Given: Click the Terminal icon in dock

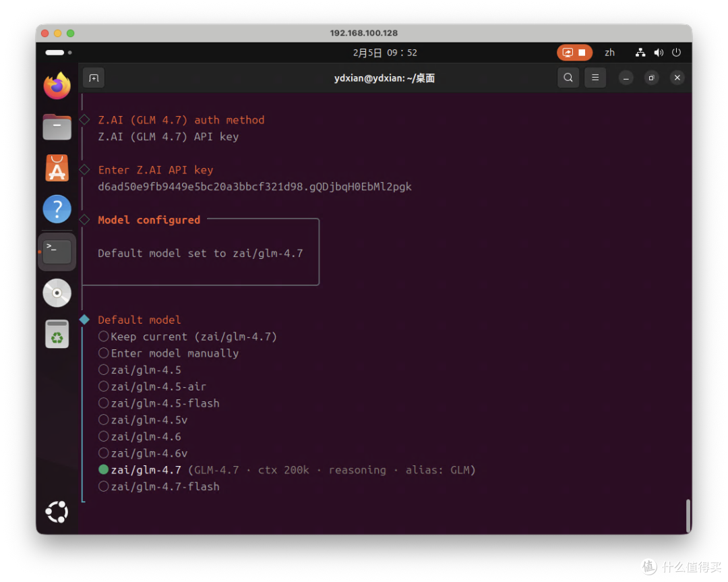Looking at the screenshot, I should 57,252.
